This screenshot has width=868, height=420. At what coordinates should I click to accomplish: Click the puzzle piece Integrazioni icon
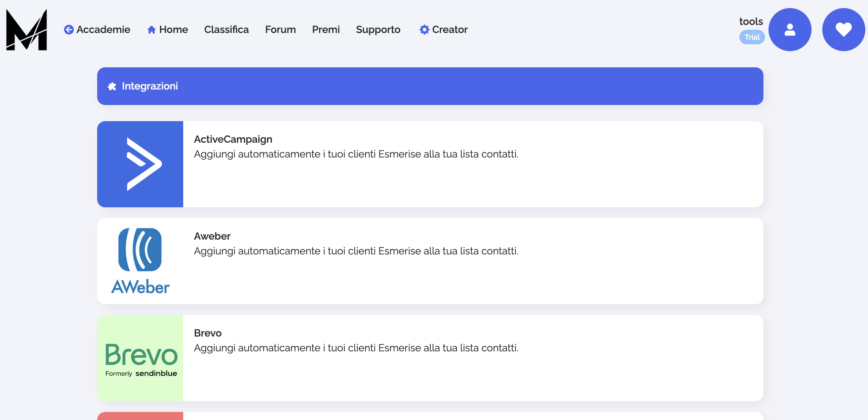coord(112,86)
